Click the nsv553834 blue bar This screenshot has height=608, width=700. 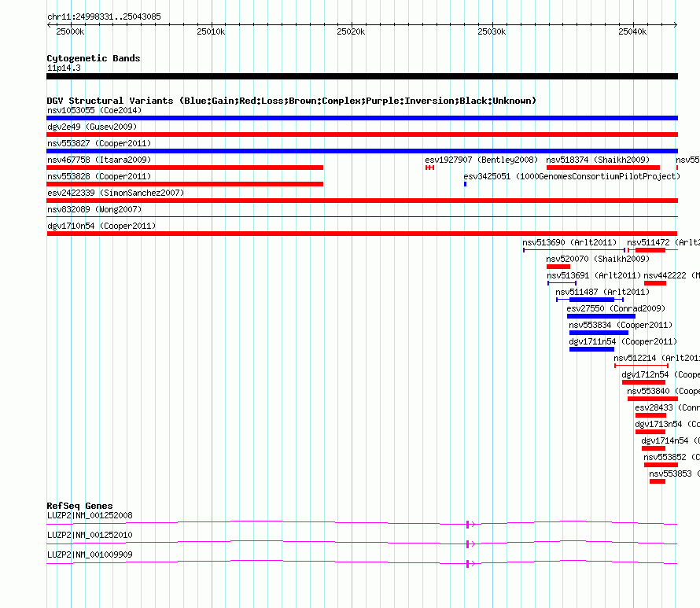click(x=599, y=333)
